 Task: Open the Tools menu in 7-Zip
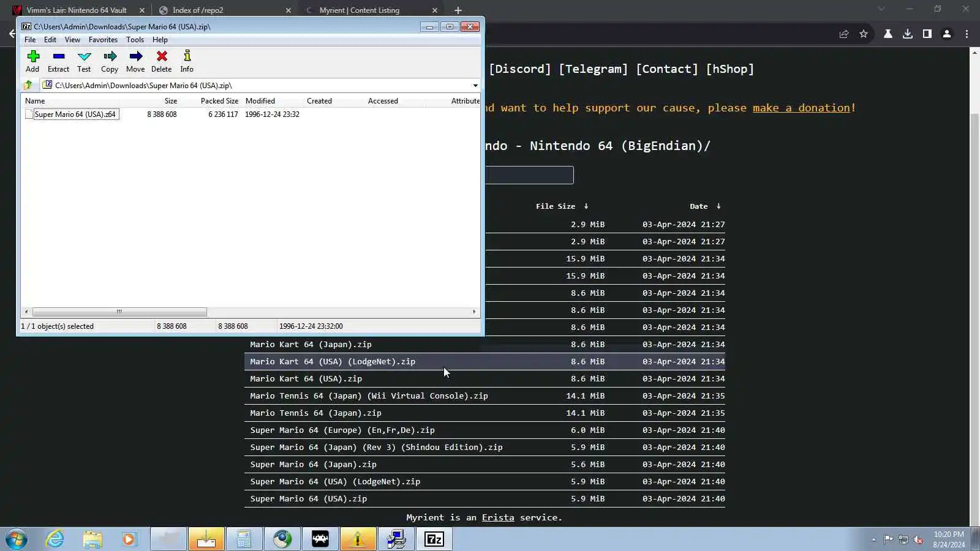coord(135,40)
